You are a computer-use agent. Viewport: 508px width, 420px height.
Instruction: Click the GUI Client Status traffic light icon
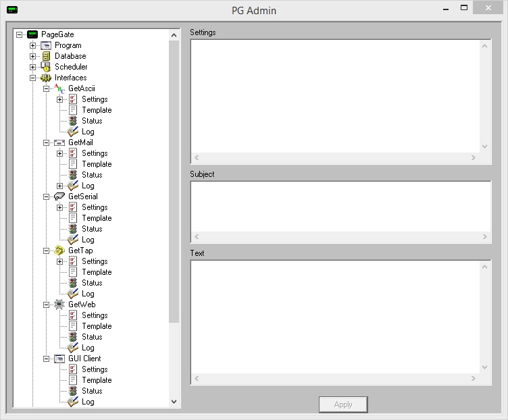73,391
